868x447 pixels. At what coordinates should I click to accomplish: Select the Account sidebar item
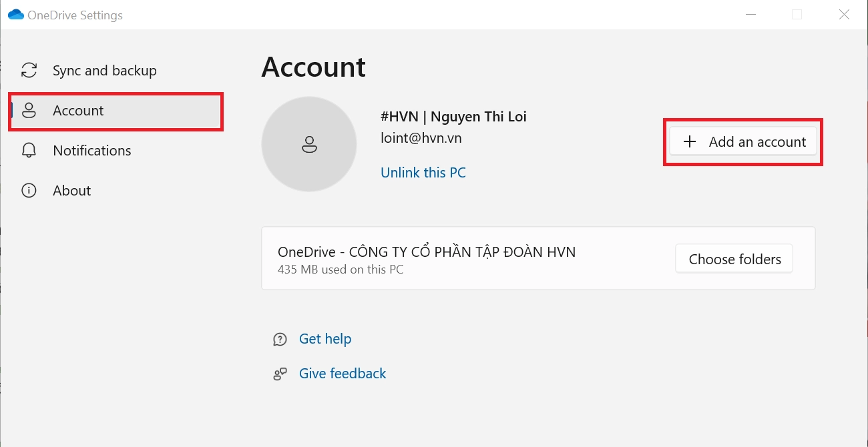pyautogui.click(x=78, y=111)
